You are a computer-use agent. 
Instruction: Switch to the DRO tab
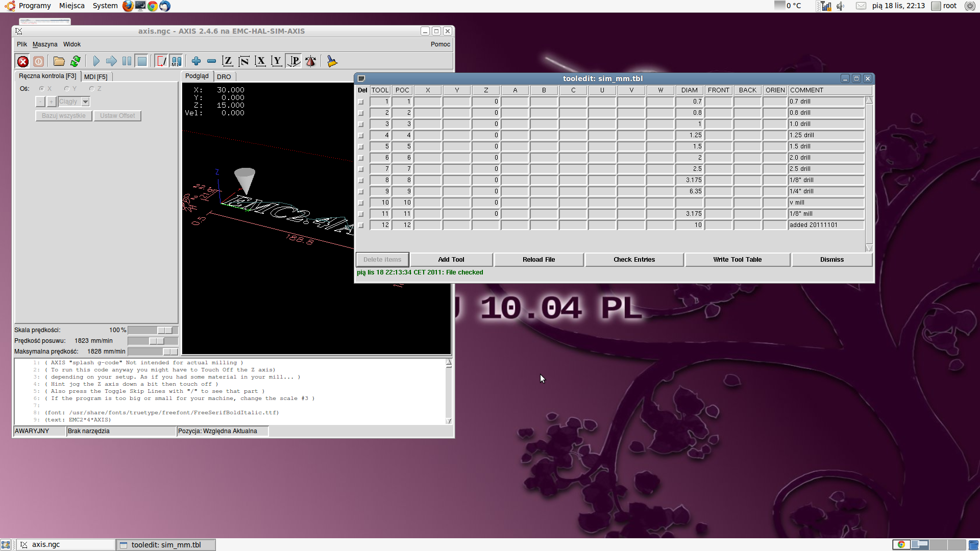pyautogui.click(x=224, y=77)
